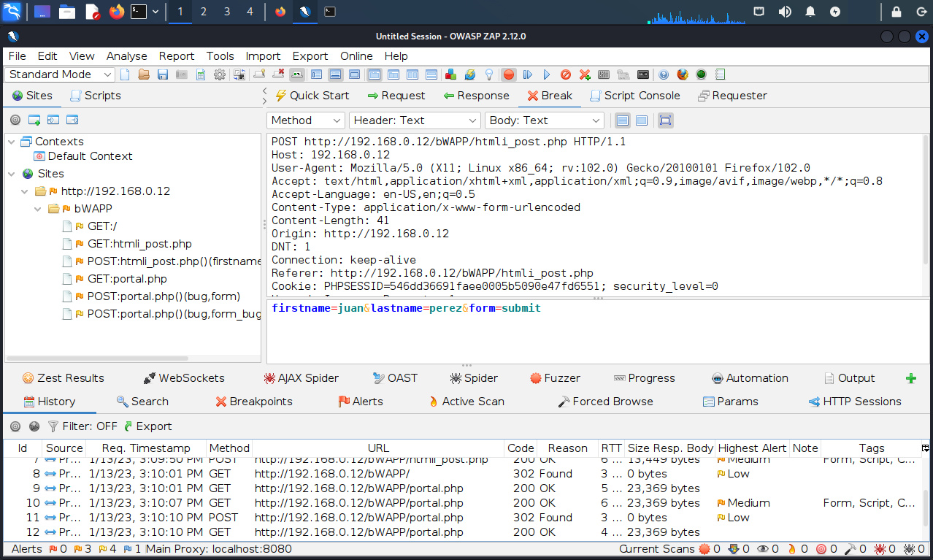Image resolution: width=933 pixels, height=560 pixels.
Task: Open the Quick Start tab
Action: tap(312, 96)
